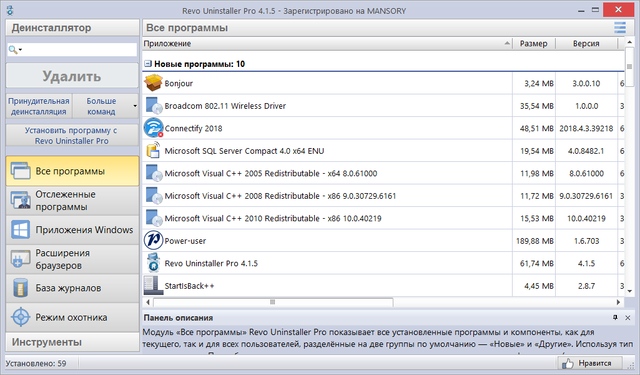Sort by Версия column header
The width and height of the screenshot is (640, 375).
pos(586,43)
